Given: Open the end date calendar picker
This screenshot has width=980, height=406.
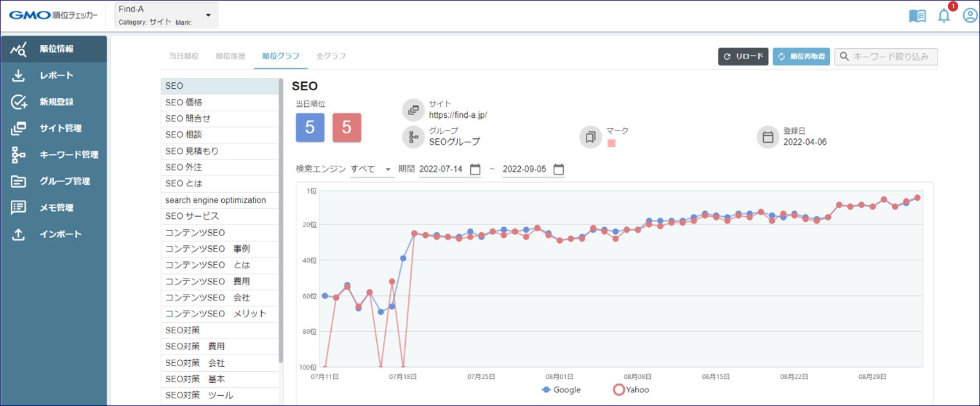Looking at the screenshot, I should pyautogui.click(x=559, y=169).
